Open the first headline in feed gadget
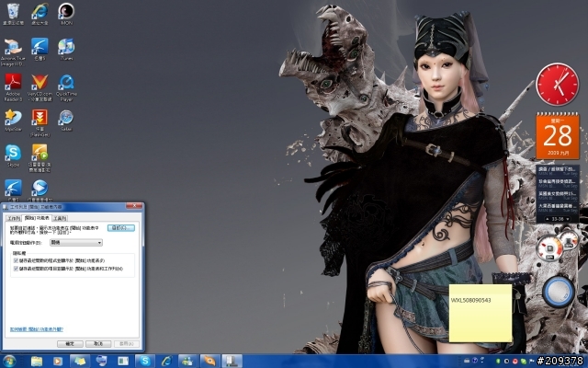 (558, 172)
